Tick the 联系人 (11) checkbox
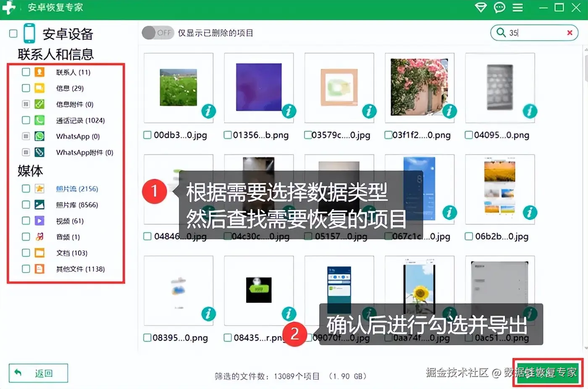This screenshot has width=588, height=389. pyautogui.click(x=26, y=72)
